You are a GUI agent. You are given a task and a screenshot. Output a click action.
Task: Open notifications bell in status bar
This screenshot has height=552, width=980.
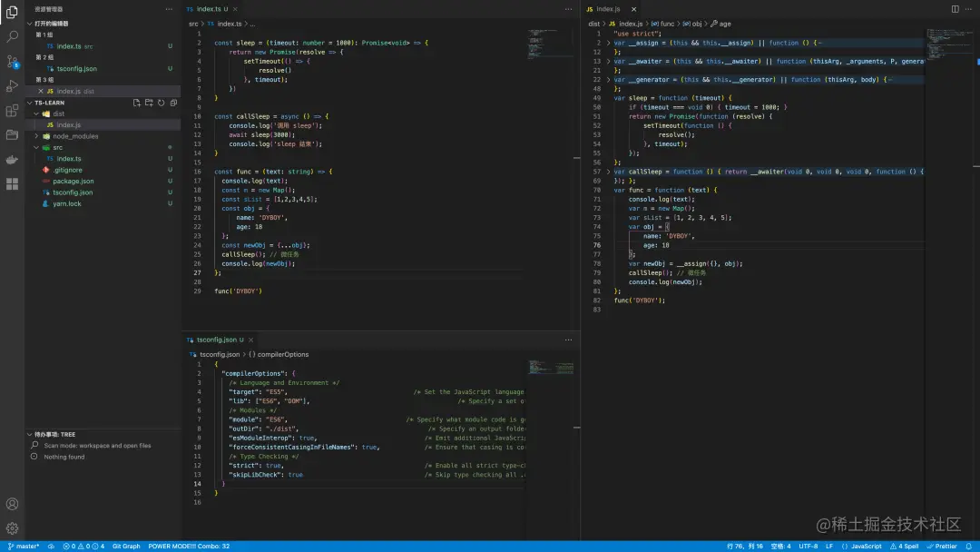point(969,547)
